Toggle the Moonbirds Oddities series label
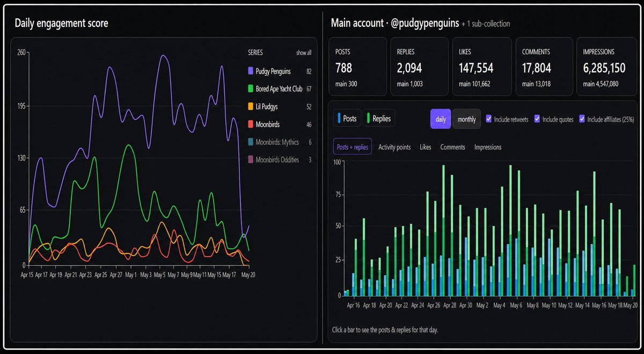 278,160
